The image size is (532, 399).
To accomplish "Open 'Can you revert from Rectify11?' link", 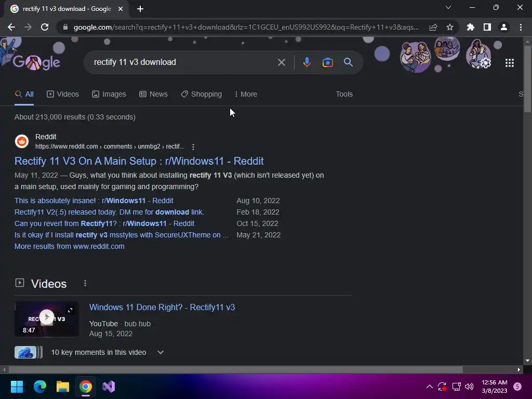I will (x=104, y=224).
